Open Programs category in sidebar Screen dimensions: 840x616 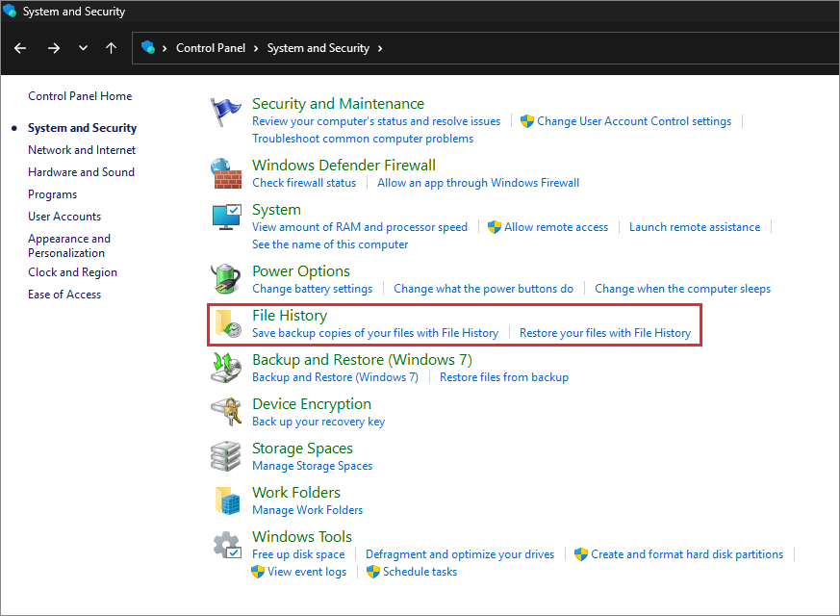click(x=53, y=194)
